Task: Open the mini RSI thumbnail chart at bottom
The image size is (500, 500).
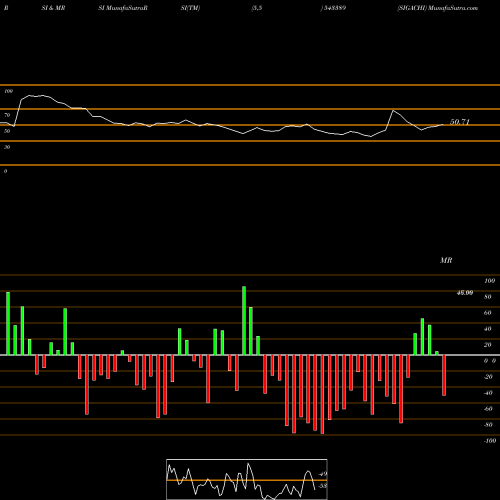Action: [247, 479]
